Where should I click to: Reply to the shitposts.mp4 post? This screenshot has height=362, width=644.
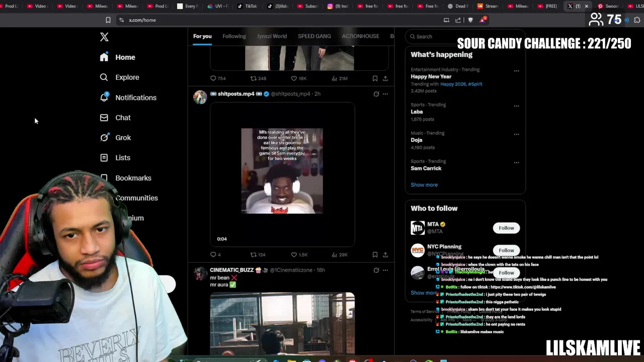215,255
